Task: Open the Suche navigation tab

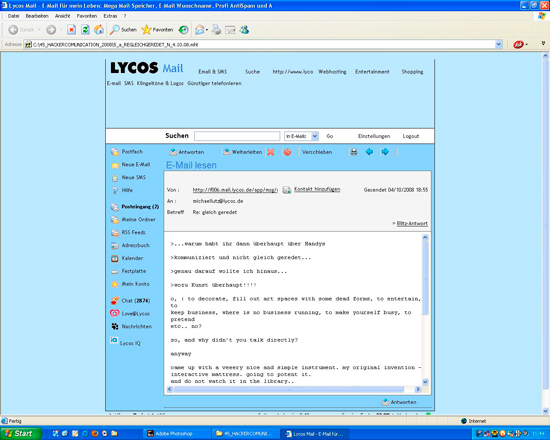Action: point(252,72)
